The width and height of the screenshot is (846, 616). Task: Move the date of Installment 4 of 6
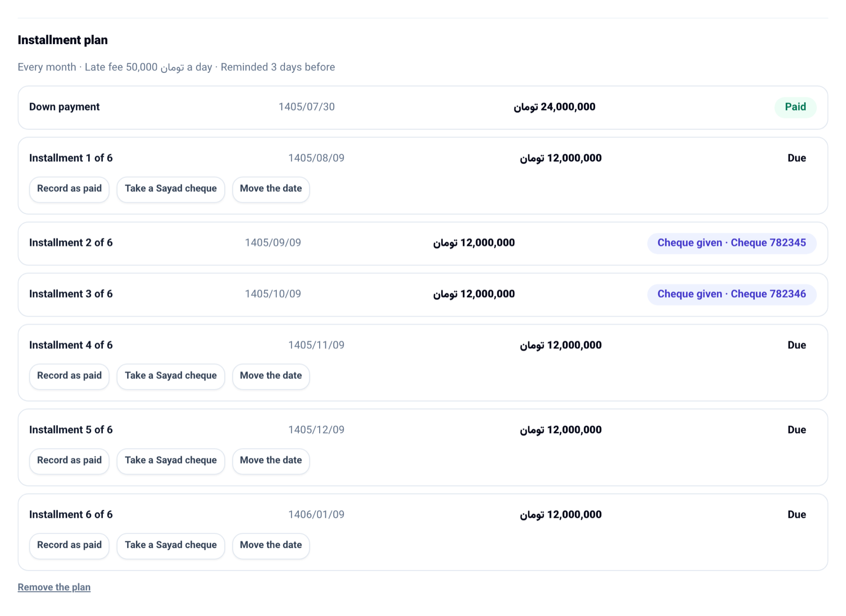pyautogui.click(x=271, y=376)
